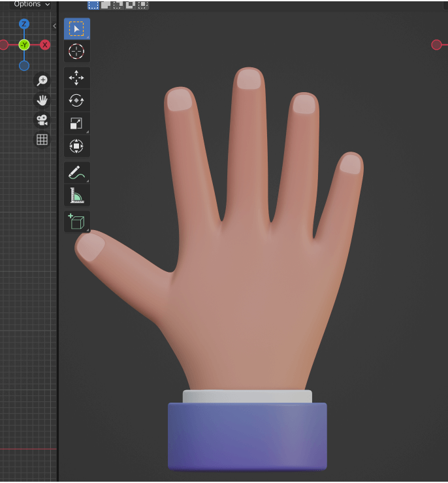Click the green -Y axis gizmo
Screen dimensions: 448x483
point(24,45)
